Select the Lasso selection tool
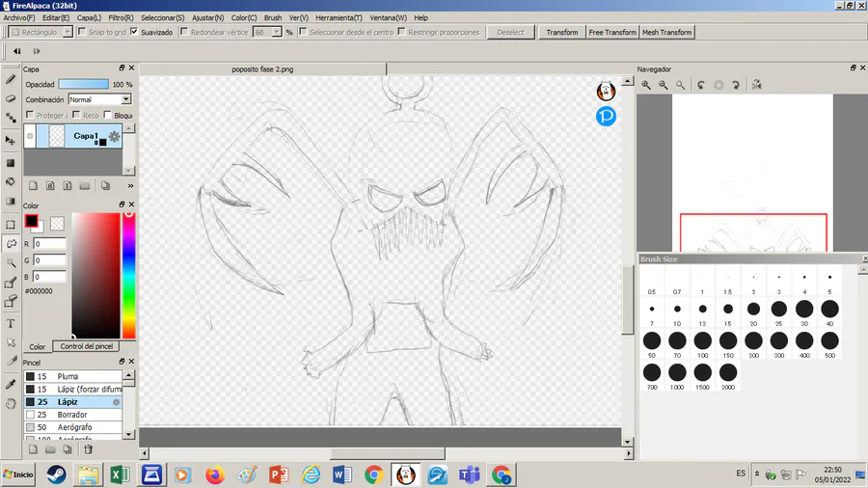Image resolution: width=868 pixels, height=488 pixels. 11,243
